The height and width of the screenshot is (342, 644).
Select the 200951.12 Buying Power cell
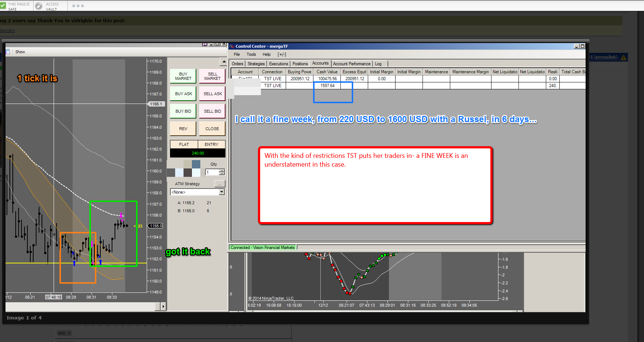click(x=300, y=79)
